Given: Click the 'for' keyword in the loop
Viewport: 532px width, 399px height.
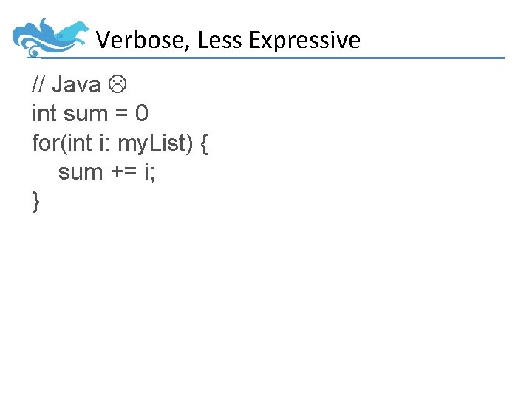Looking at the screenshot, I should click(x=46, y=143).
